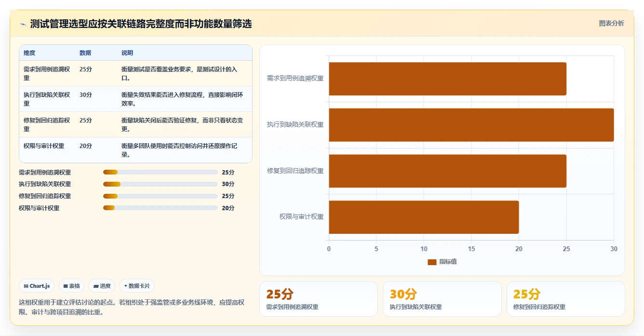Click the page title 测试管理选型应按关联链路完整度
The height and width of the screenshot is (336, 644).
pos(141,24)
